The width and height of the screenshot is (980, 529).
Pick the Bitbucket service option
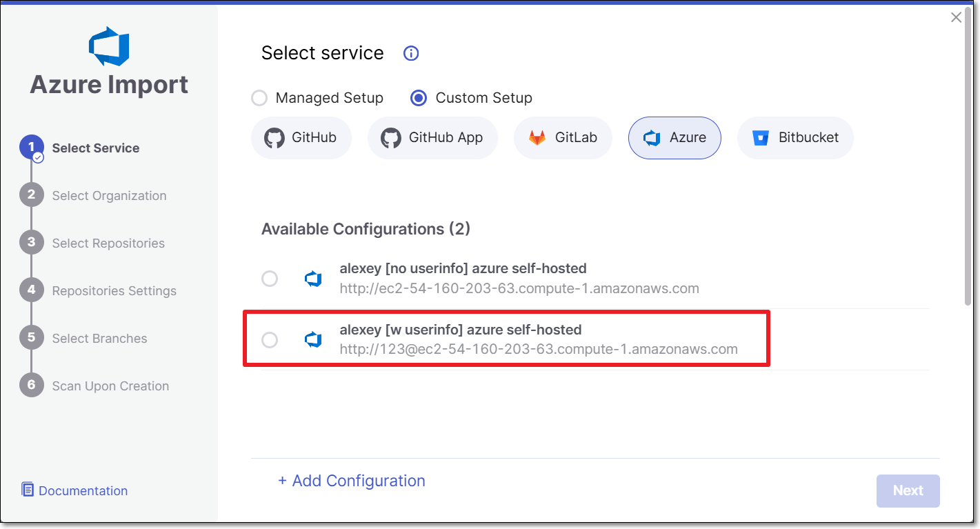(795, 137)
